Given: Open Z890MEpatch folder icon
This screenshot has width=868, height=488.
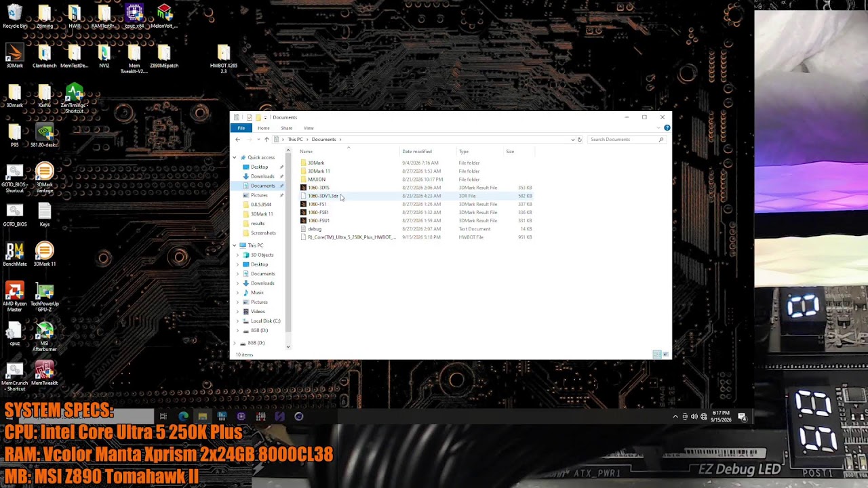Looking at the screenshot, I should pyautogui.click(x=164, y=56).
